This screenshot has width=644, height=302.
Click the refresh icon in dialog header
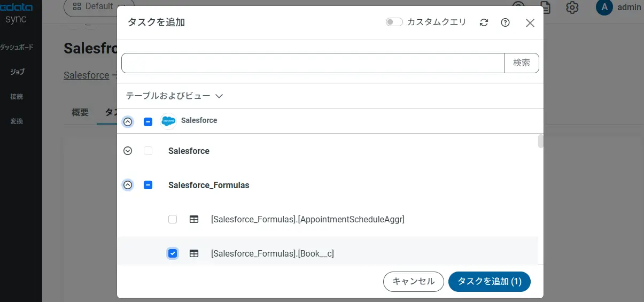(x=484, y=22)
